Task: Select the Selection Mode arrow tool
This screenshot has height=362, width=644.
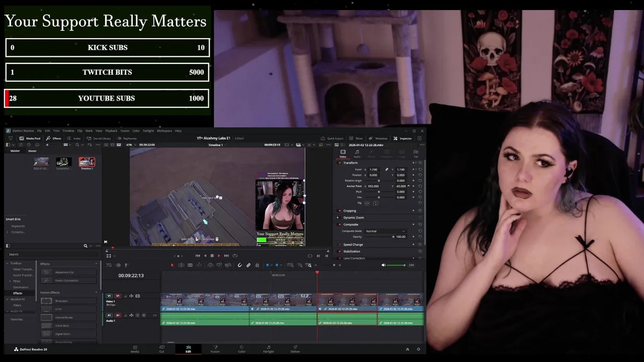Action: 172,265
